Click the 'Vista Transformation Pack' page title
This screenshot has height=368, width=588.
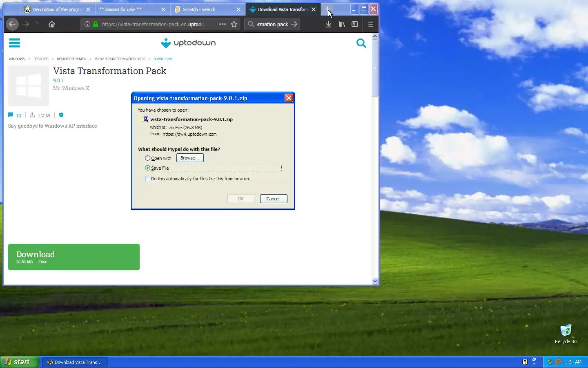110,71
